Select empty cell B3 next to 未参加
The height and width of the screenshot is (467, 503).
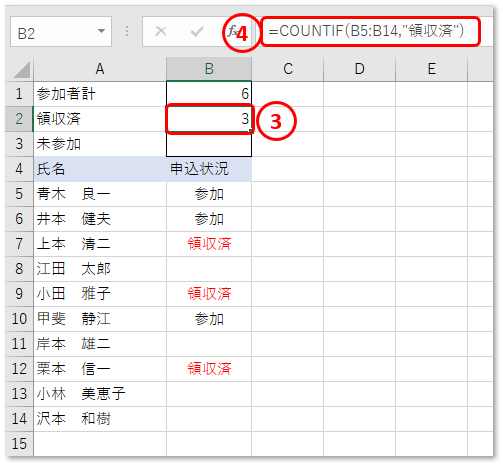(209, 144)
